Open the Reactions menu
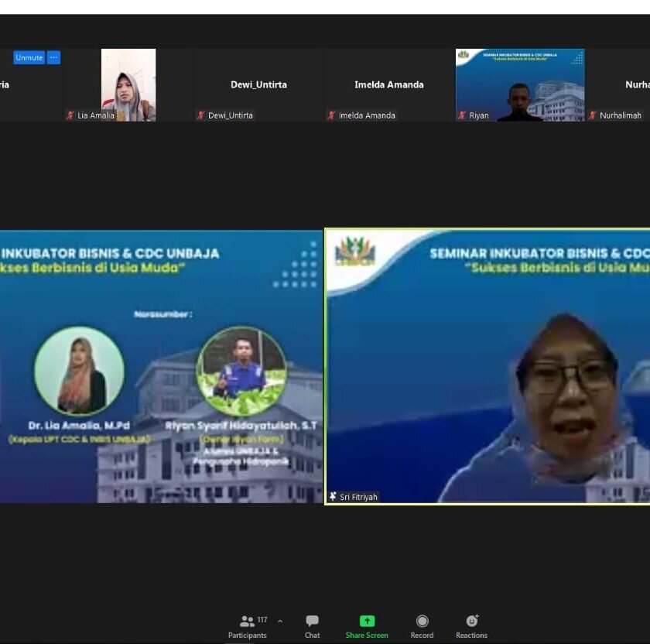This screenshot has height=644, width=650. pyautogui.click(x=471, y=625)
